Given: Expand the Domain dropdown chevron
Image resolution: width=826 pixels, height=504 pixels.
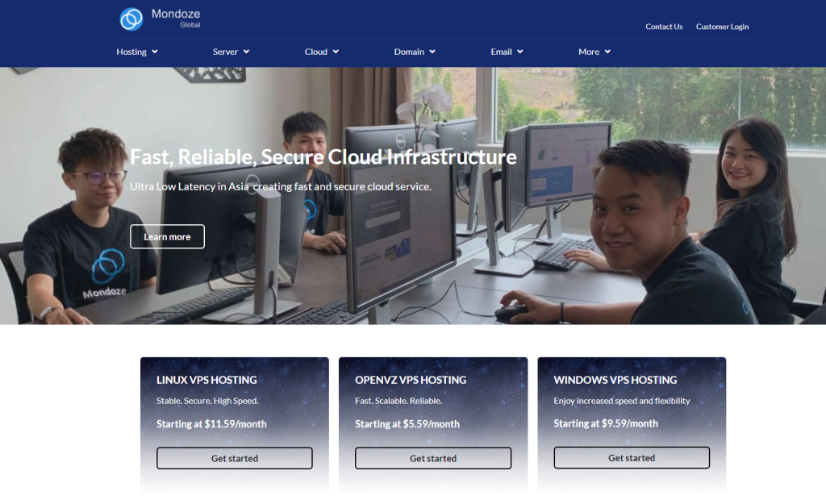Looking at the screenshot, I should point(432,52).
